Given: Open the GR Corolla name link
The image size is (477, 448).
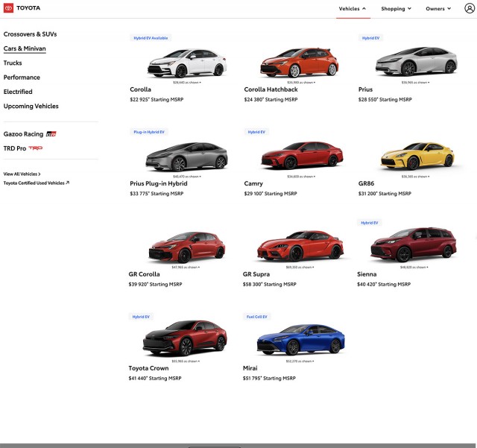Looking at the screenshot, I should pos(144,274).
